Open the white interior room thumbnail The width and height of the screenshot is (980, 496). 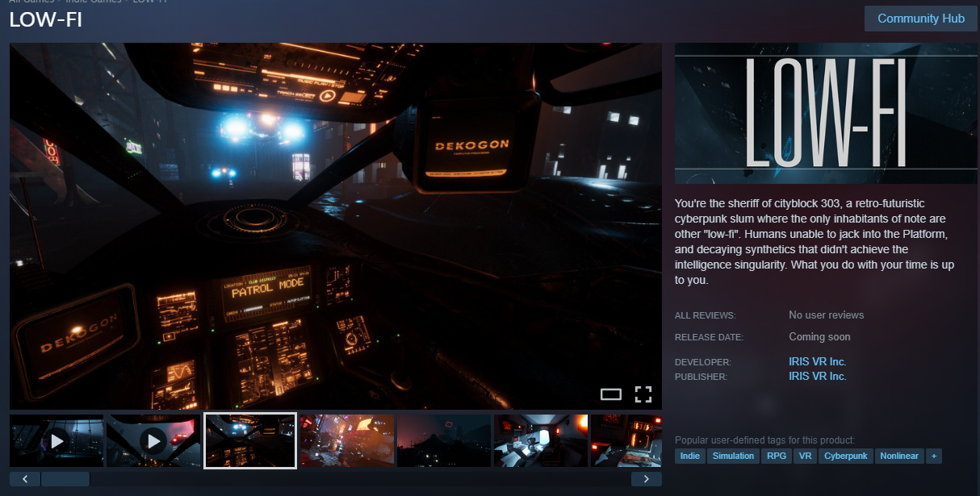tap(541, 440)
